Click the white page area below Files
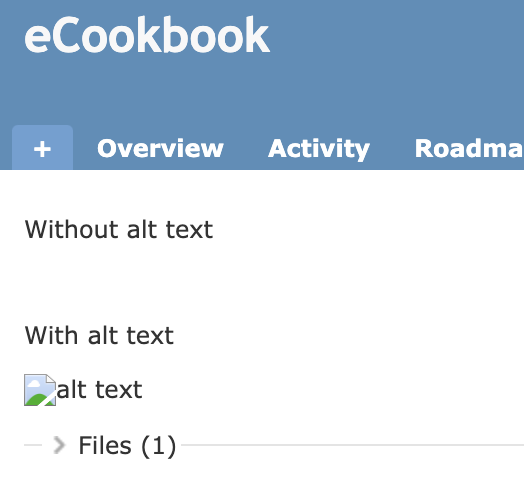 tap(262, 478)
